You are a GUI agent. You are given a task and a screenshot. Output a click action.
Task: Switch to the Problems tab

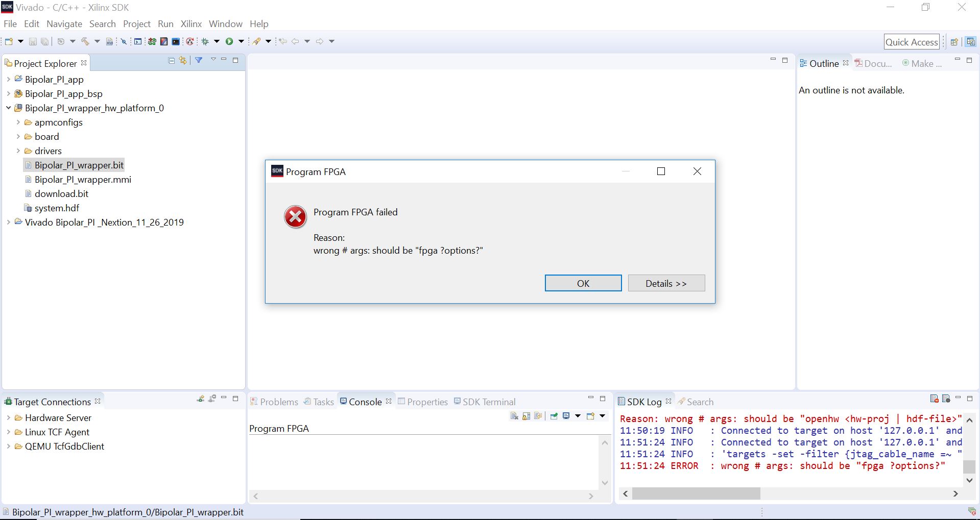pyautogui.click(x=274, y=402)
